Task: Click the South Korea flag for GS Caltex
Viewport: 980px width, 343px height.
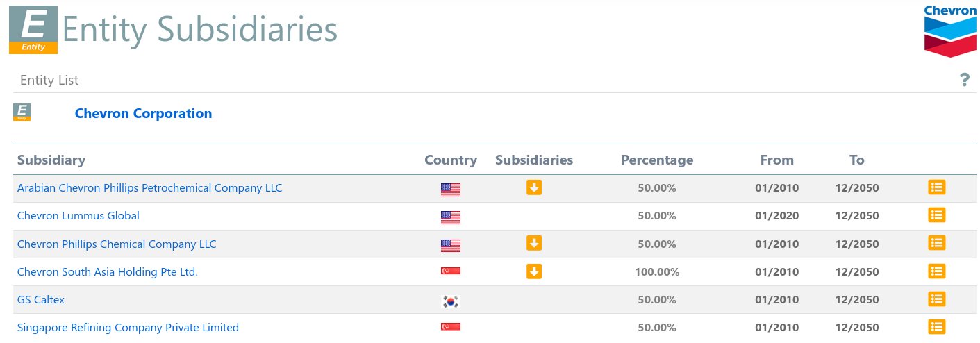Action: tap(451, 301)
